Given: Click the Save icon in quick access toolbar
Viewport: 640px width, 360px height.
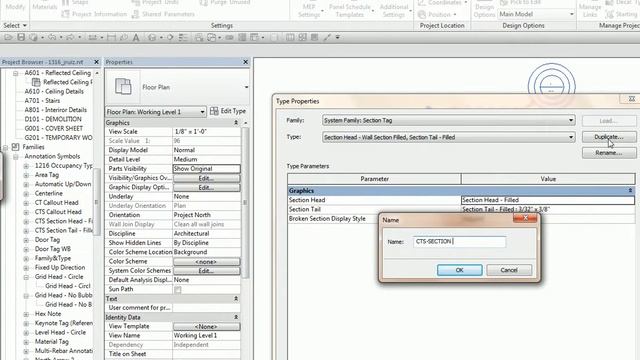Looking at the screenshot, I should click(x=21, y=37).
